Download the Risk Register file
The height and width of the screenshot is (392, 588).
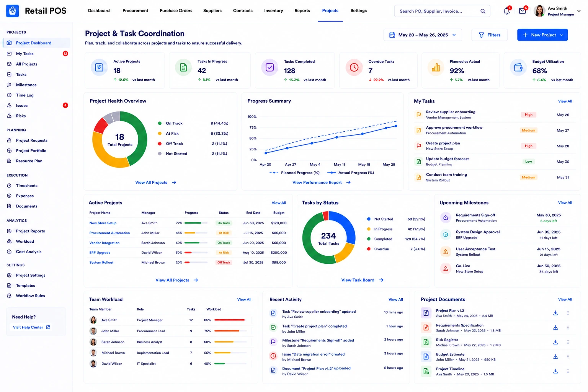[555, 342]
